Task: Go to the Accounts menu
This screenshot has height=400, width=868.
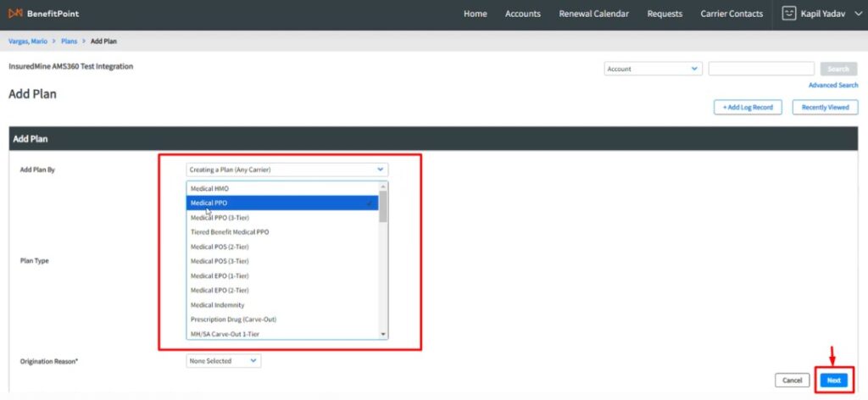Action: tap(523, 14)
